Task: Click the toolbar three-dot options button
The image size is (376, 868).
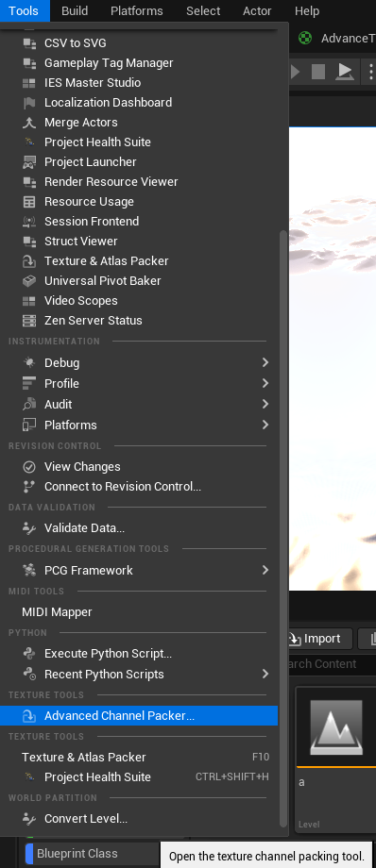Action: pyautogui.click(x=370, y=72)
